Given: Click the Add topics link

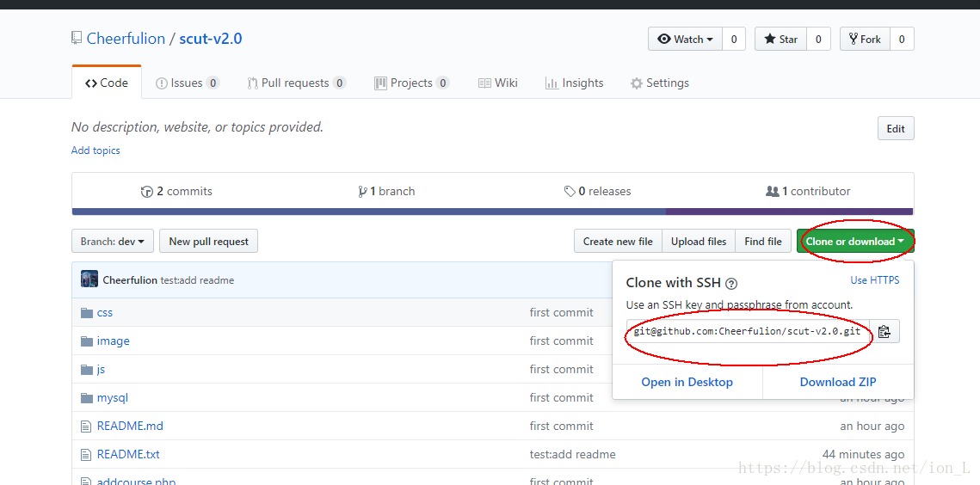Looking at the screenshot, I should pyautogui.click(x=96, y=150).
